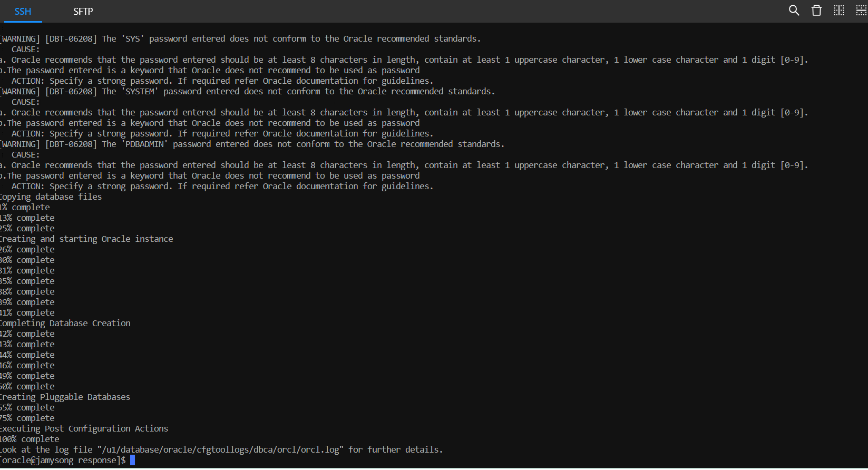Click the warning line mentioning 'SYS' password

pos(240,38)
